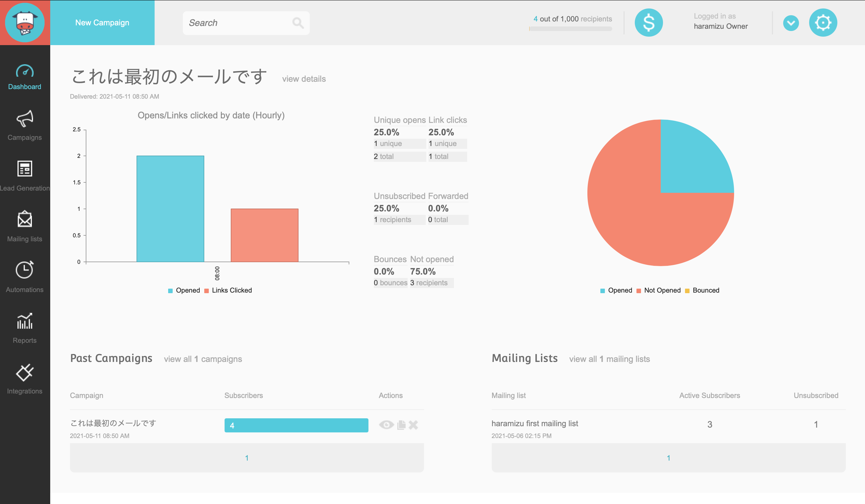Click the Unique opens 25.0% value
Screen dimensions: 865x504
[386, 132]
